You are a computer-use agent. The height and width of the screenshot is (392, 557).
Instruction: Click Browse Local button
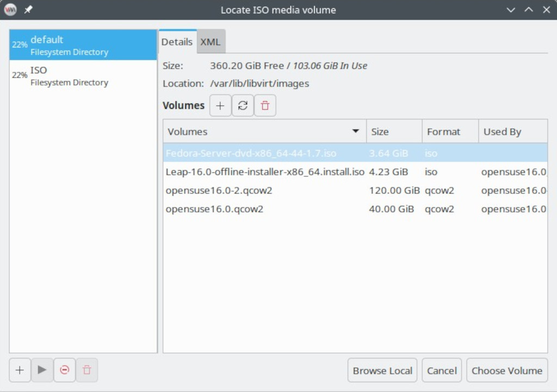382,370
